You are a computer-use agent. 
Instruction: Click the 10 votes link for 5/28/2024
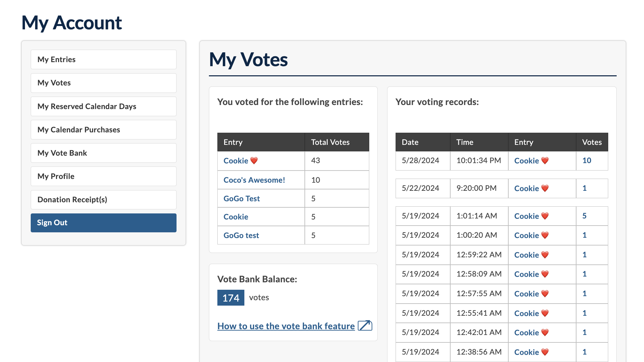tap(587, 161)
